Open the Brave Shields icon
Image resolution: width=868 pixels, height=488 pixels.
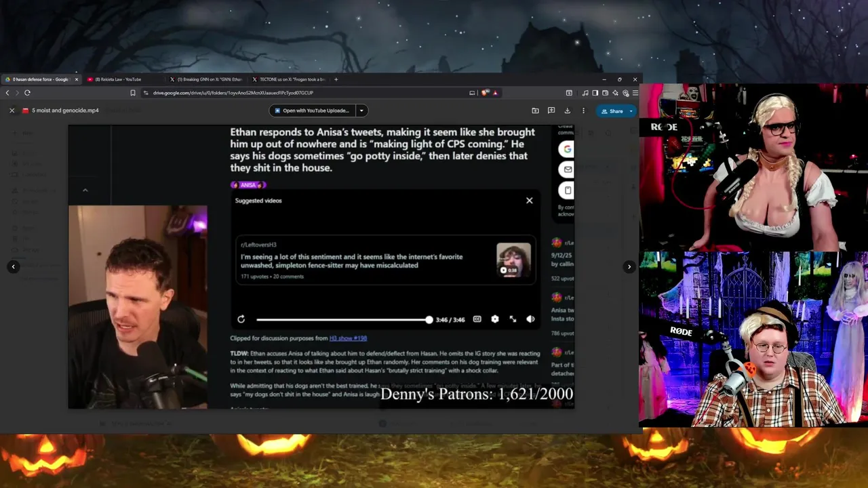pos(485,93)
